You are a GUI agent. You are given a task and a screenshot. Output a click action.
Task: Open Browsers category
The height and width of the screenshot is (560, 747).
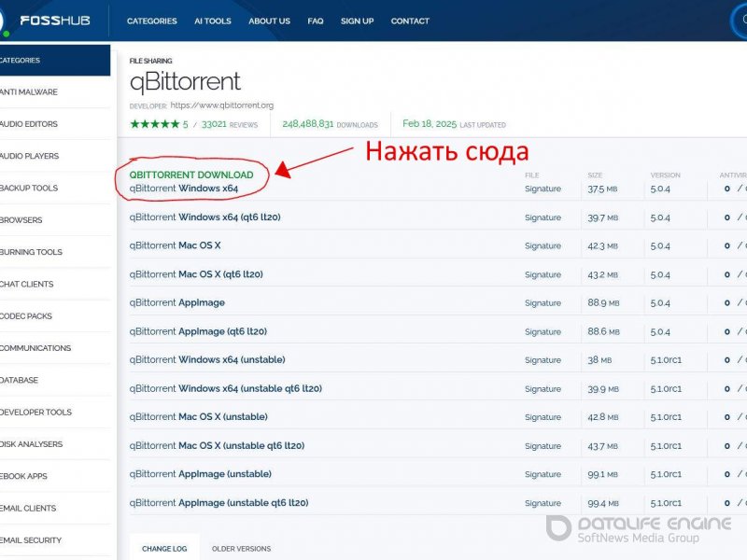(21, 220)
